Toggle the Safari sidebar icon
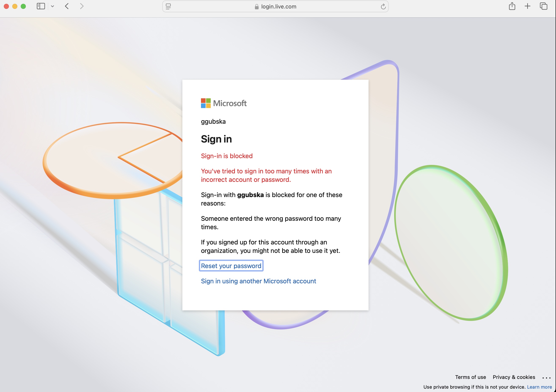The width and height of the screenshot is (556, 392). [x=41, y=6]
